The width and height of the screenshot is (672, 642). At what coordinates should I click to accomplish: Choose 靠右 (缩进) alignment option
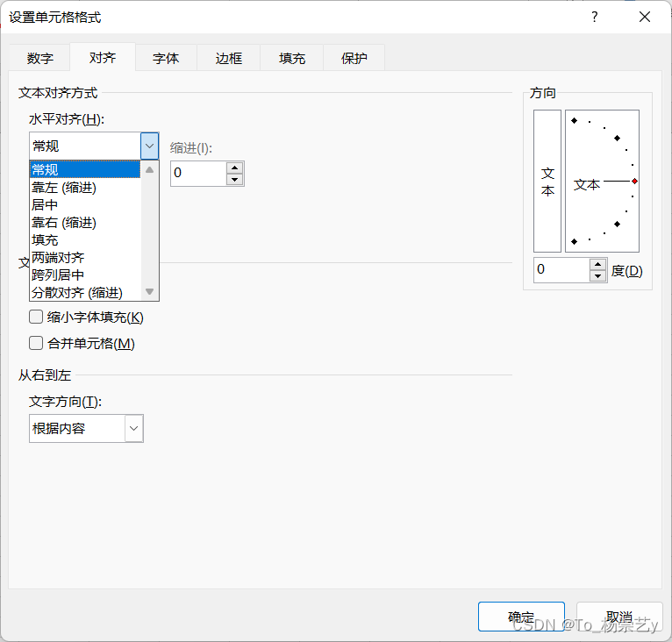[85, 223]
